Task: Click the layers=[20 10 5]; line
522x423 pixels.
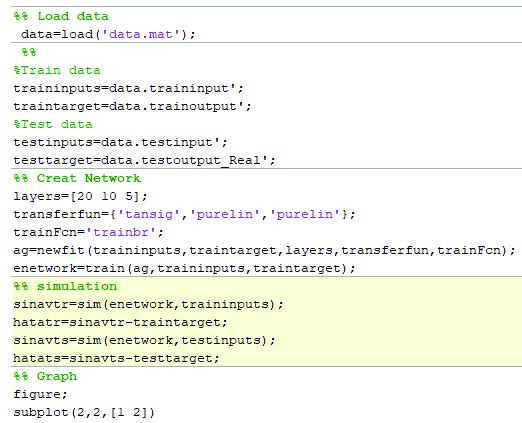Action: pos(80,196)
